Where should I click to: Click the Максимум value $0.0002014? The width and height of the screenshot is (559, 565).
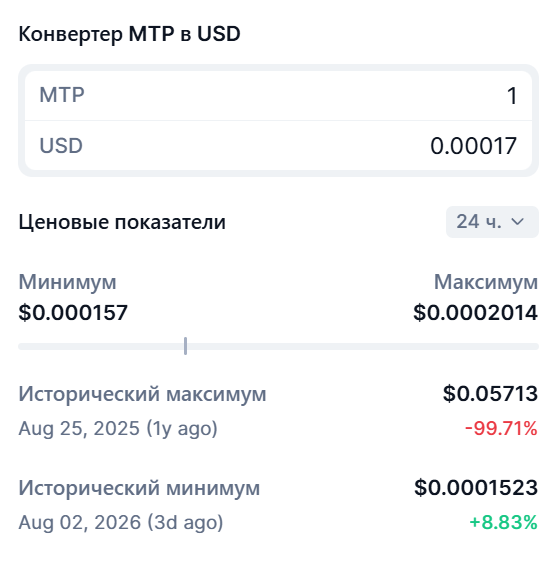click(475, 312)
